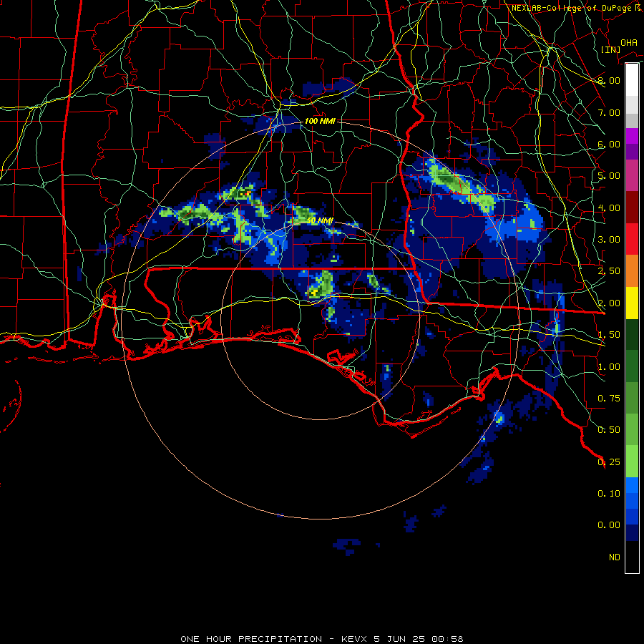The image size is (644, 644).
Task: Click the 0.10 legend value
Action: tap(609, 494)
